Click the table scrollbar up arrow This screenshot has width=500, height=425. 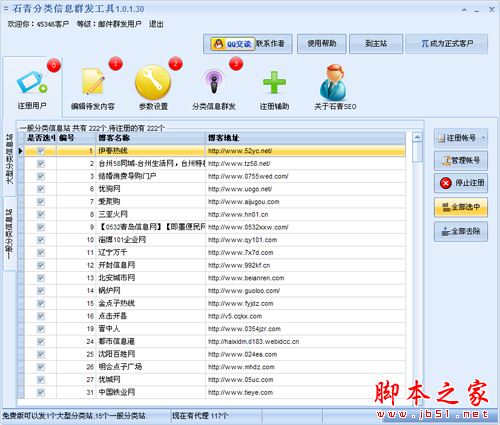(x=417, y=137)
